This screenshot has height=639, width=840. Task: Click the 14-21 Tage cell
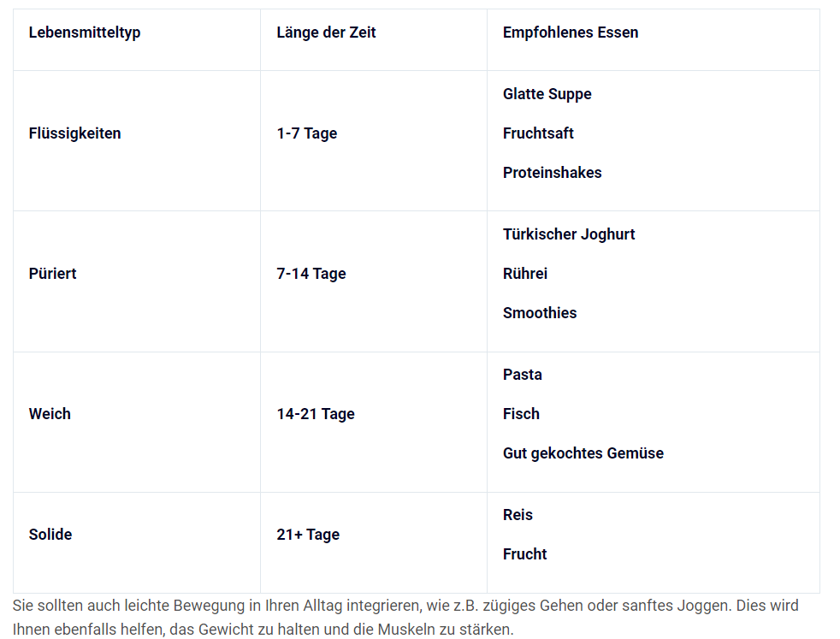tap(316, 414)
